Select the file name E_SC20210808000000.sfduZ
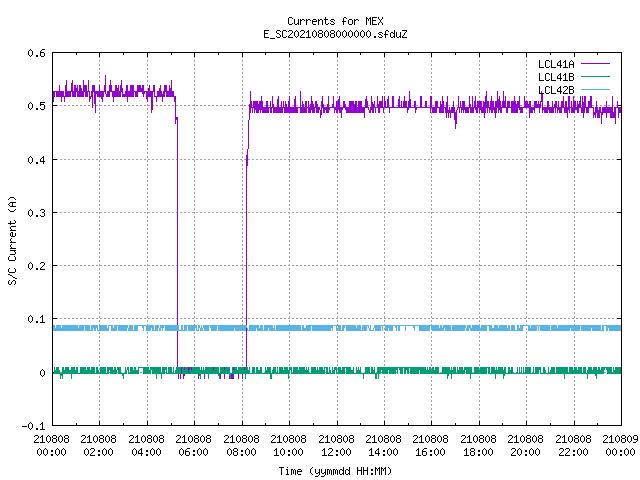 click(x=335, y=34)
